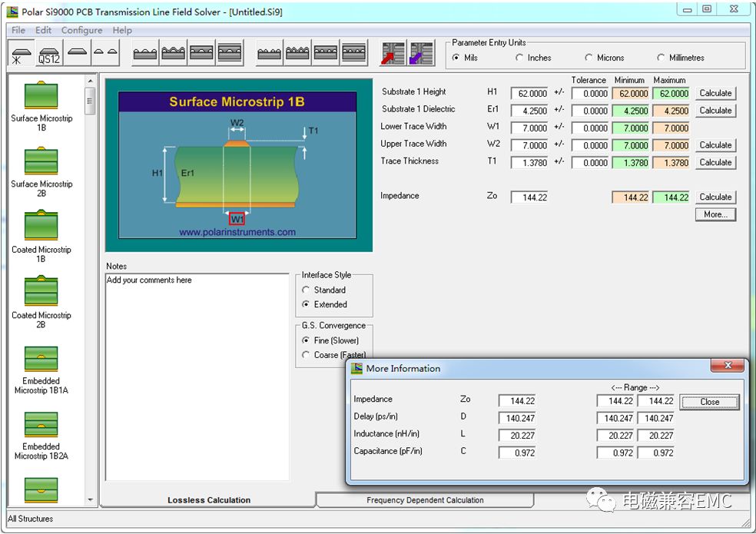
Task: Click the QS12 toolbar icon
Action: point(48,55)
